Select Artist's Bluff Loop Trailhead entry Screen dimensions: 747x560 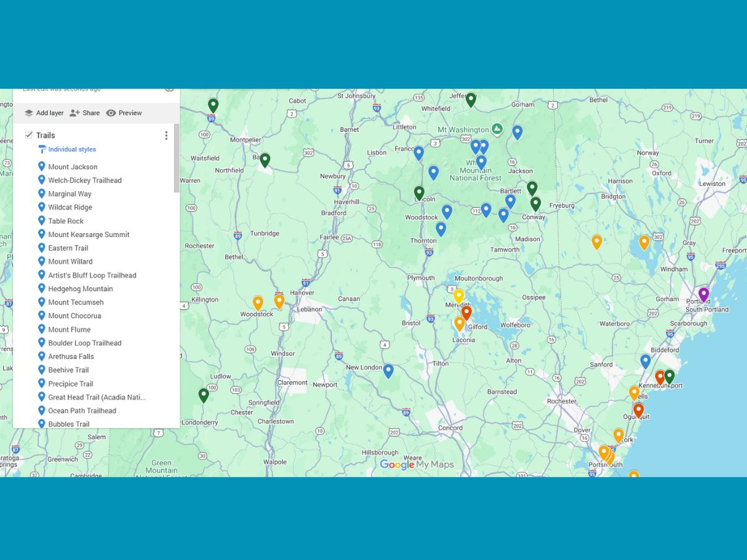coord(92,275)
